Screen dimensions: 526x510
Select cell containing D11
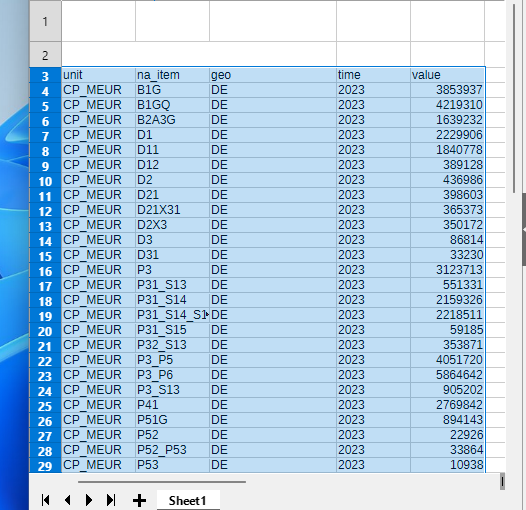pos(172,150)
